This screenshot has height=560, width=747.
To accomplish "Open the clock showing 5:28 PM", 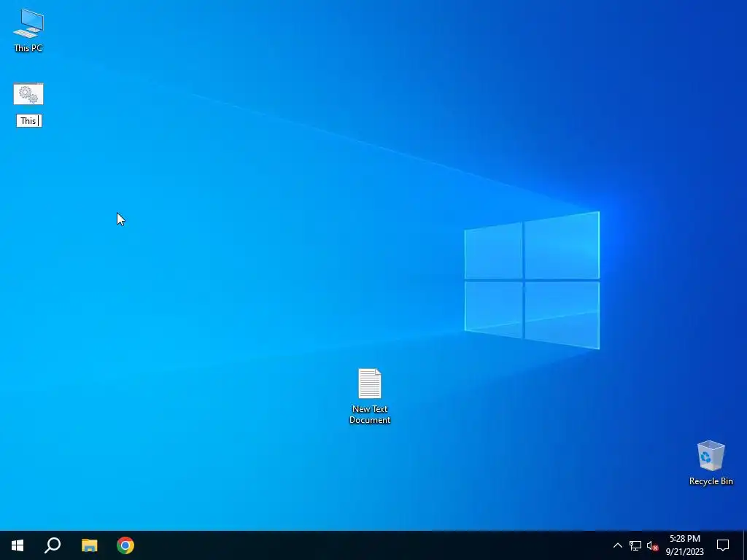I will [684, 545].
